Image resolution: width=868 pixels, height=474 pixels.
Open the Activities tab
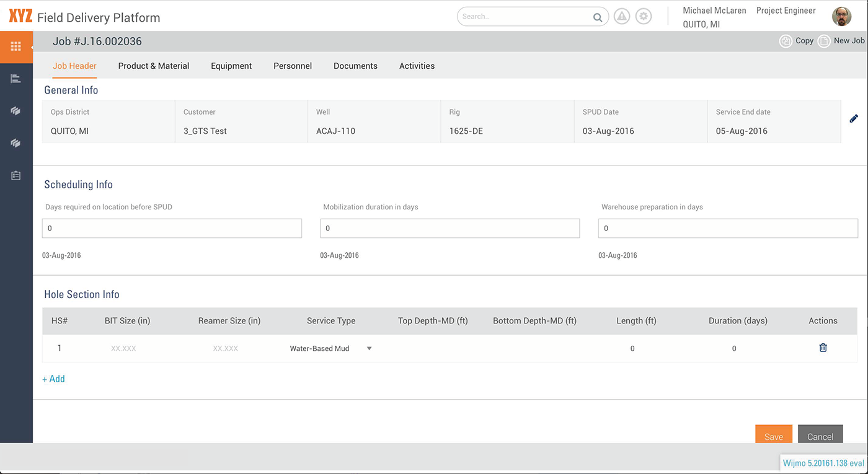tap(417, 66)
